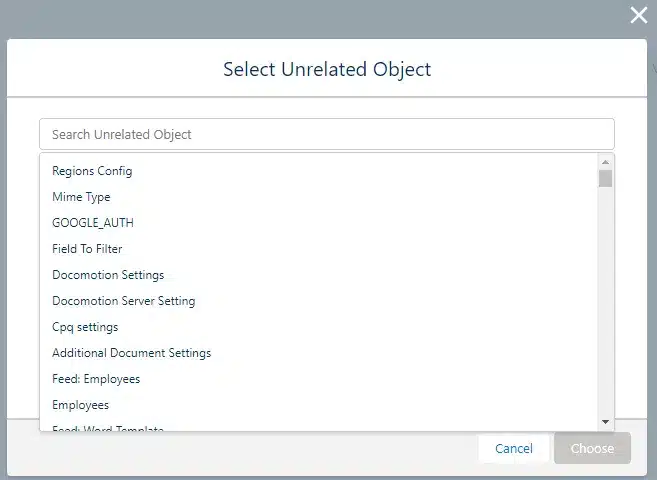The height and width of the screenshot is (480, 657).
Task: Select the Docomotion Settings entry
Action: pyautogui.click(x=108, y=275)
